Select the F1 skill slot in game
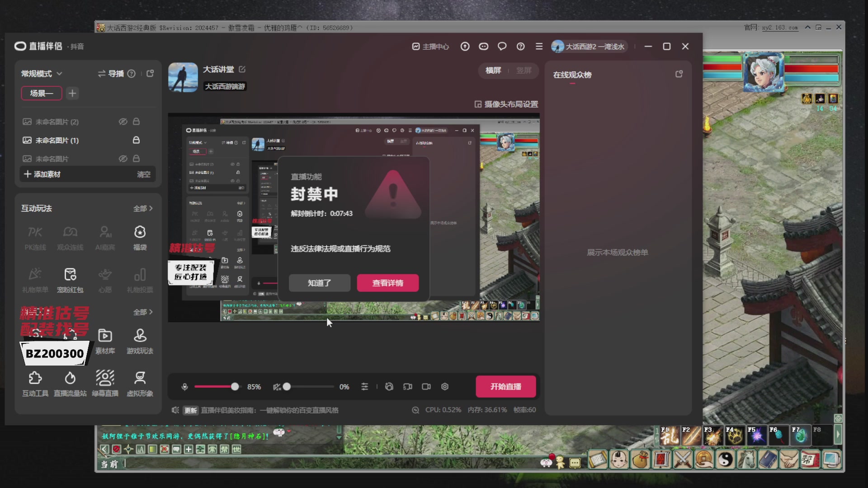Screen dimensions: 868x488 (x=669, y=435)
